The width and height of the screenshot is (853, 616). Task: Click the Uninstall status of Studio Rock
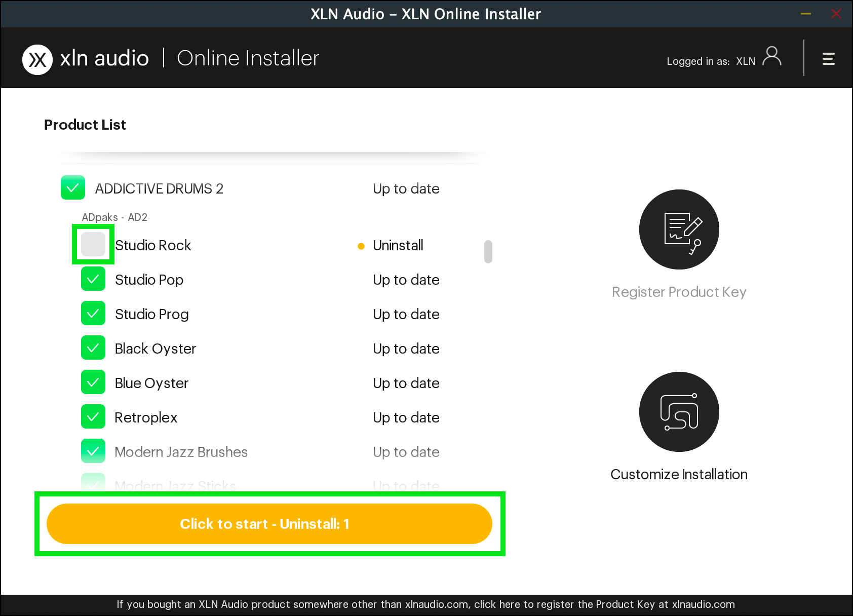[398, 245]
